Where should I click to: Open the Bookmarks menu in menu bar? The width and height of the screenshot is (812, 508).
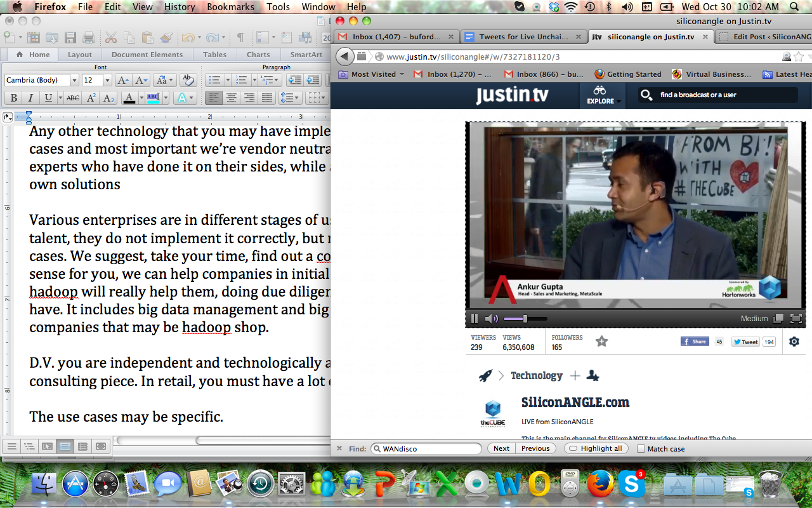(230, 7)
